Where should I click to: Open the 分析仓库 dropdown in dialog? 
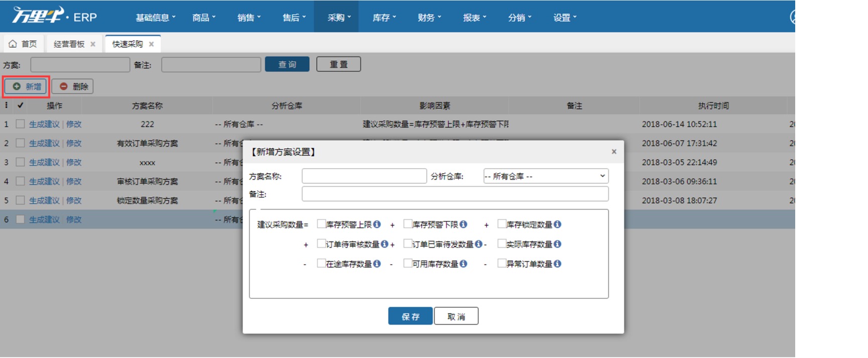(x=546, y=176)
